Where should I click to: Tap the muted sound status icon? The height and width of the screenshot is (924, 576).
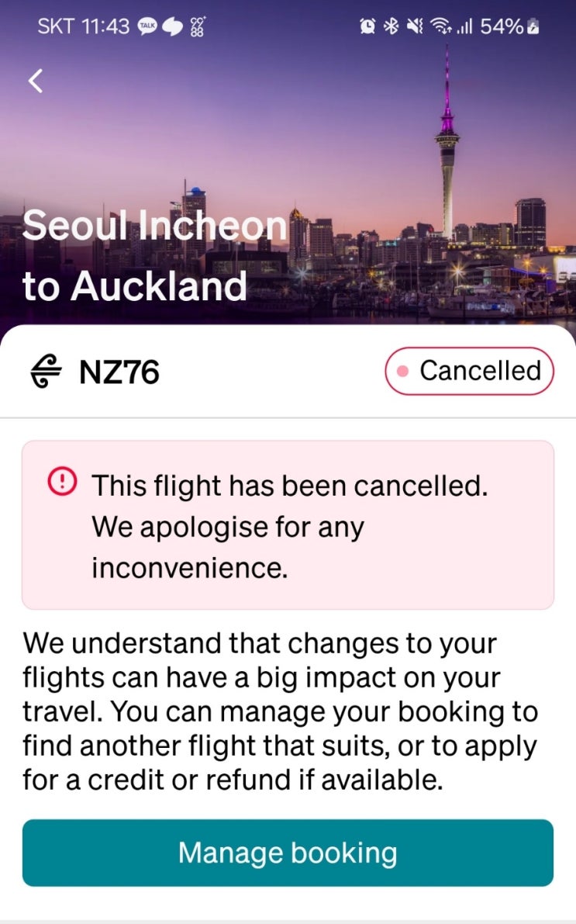(x=415, y=26)
